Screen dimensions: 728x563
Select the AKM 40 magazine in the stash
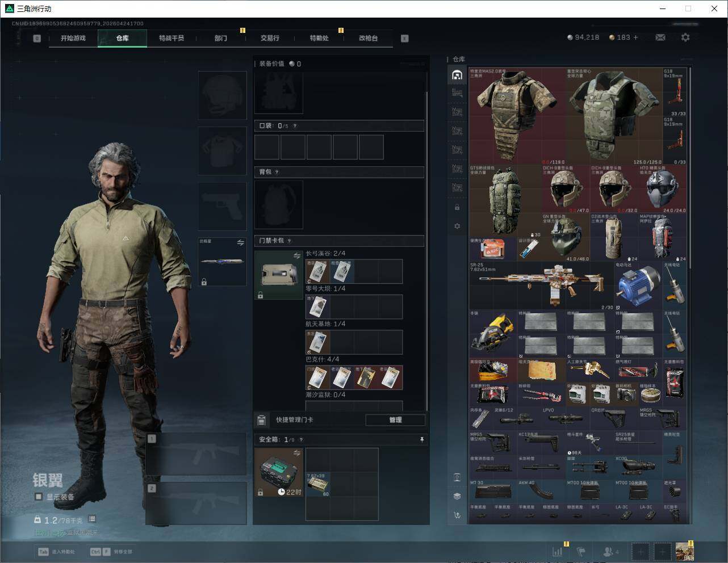(x=541, y=491)
